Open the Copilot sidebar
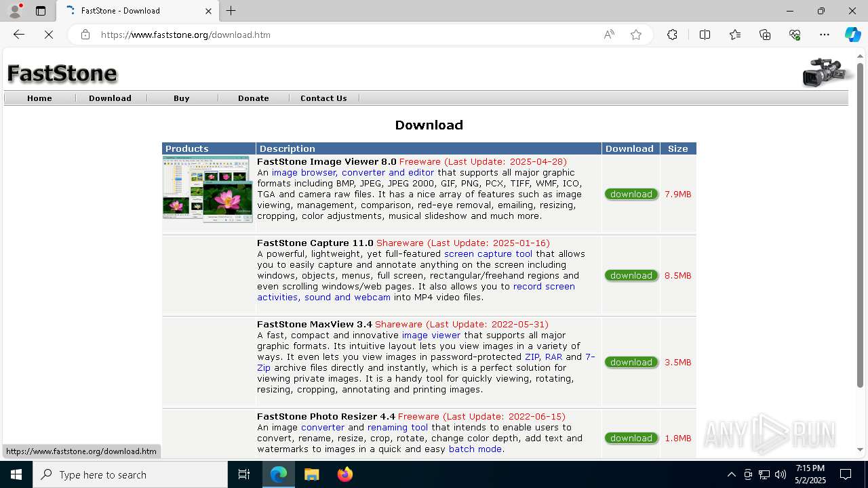The image size is (868, 488). (852, 35)
